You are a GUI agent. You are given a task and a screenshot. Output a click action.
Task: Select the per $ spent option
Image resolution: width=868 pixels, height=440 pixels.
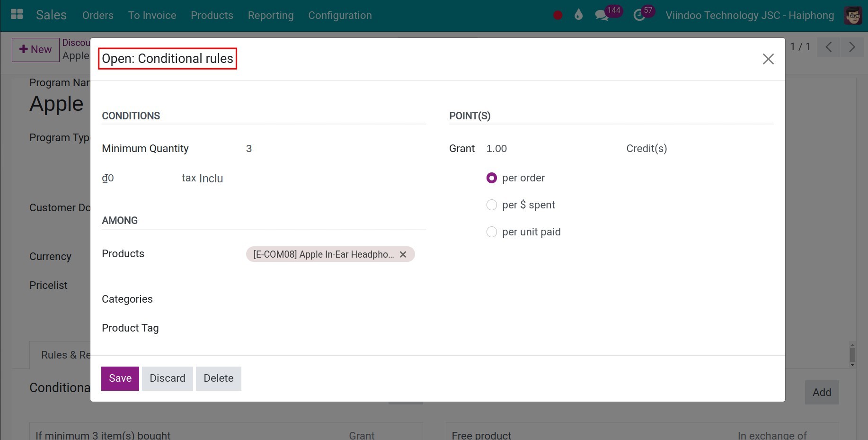coord(492,205)
